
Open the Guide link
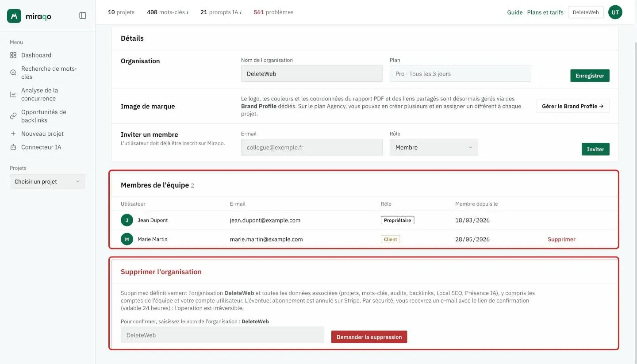(x=515, y=12)
